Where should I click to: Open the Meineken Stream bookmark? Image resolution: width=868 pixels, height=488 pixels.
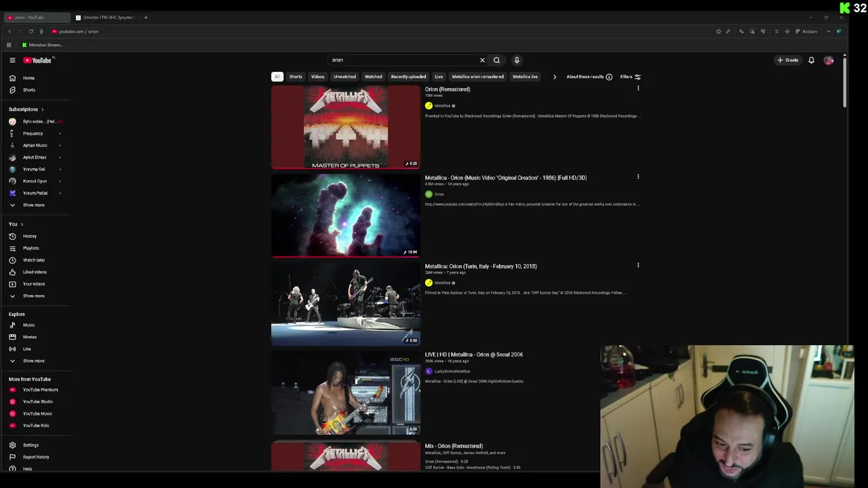42,45
